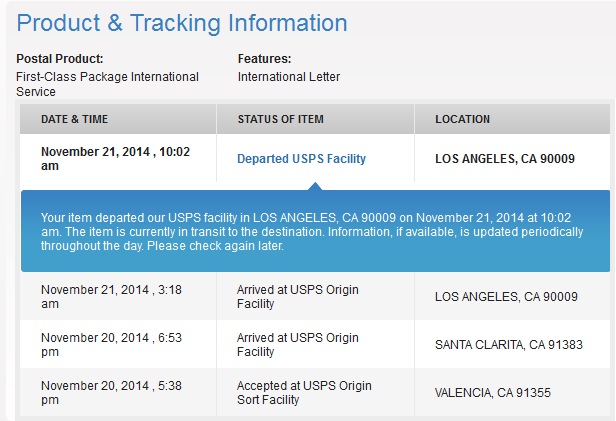Screen dimensions: 616x421
Task: Click the VALENCIA, CA 91355 location
Action: pos(493,392)
